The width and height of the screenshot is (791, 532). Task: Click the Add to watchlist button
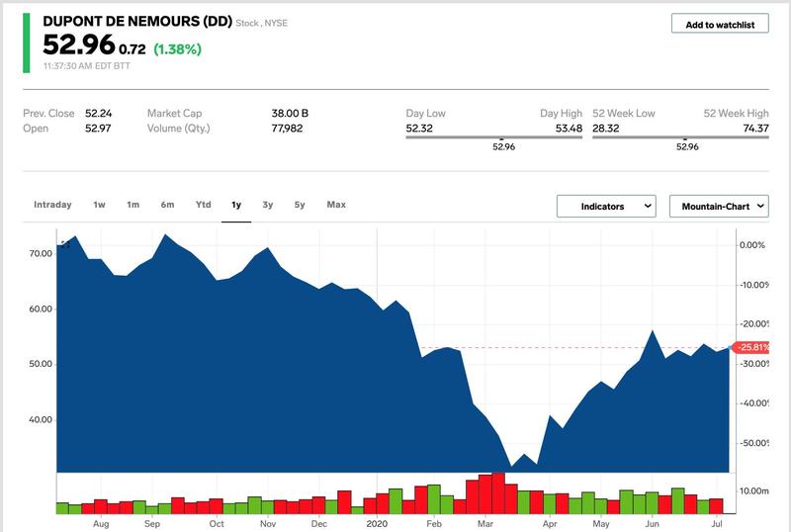point(720,24)
